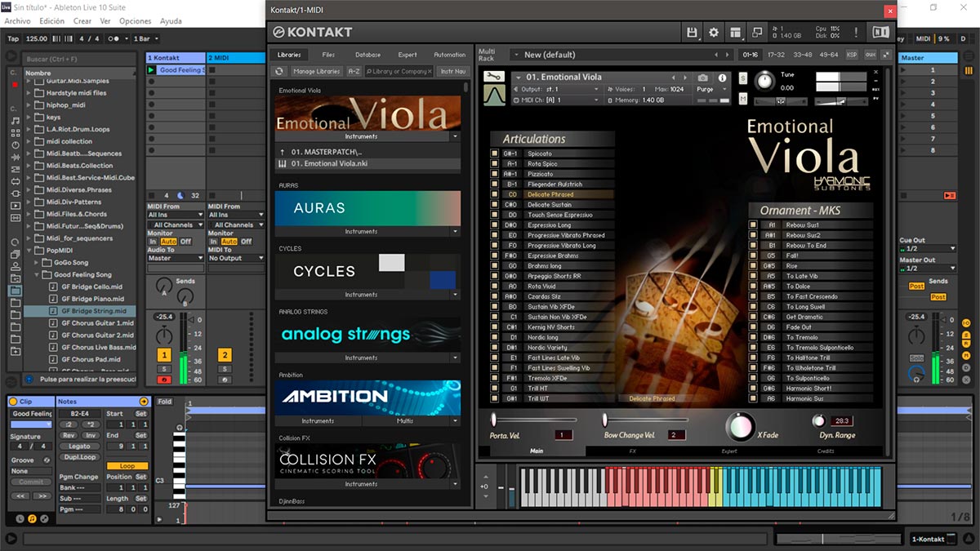Screen dimensions: 980x551
Task: Click the Notes panel orange arrow icon
Action: click(x=144, y=402)
